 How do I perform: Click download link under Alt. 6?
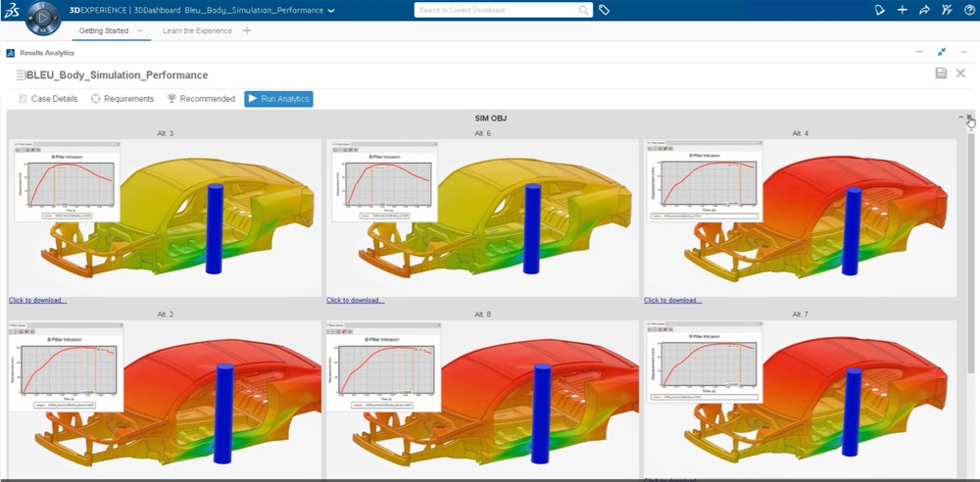(x=355, y=301)
